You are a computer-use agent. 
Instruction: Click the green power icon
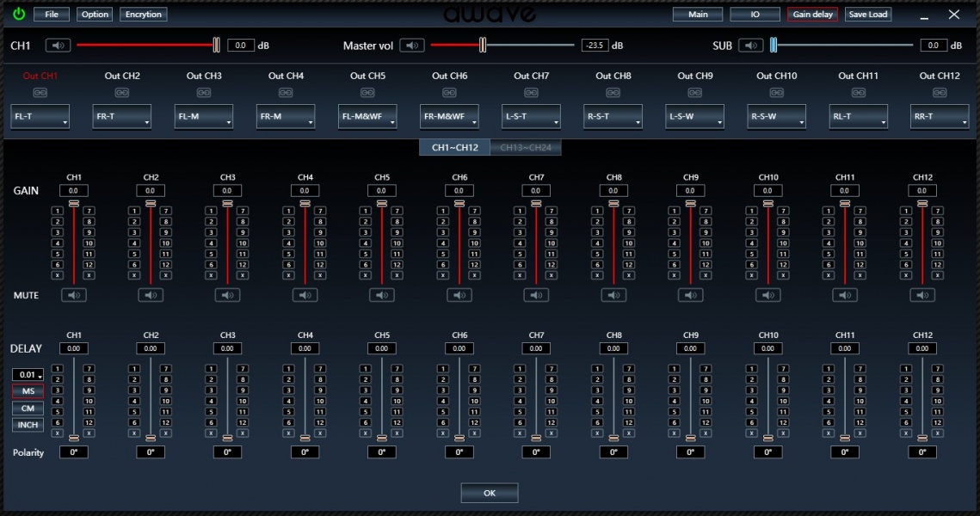click(x=19, y=14)
